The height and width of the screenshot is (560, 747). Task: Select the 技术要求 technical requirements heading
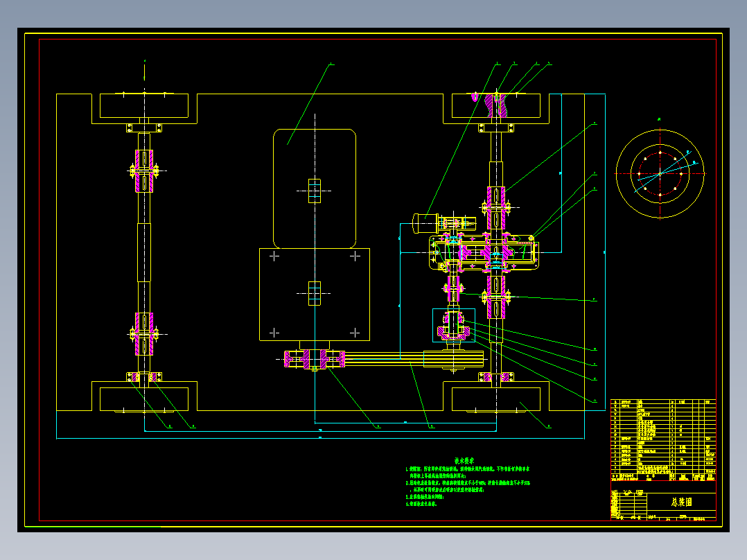pos(464,461)
